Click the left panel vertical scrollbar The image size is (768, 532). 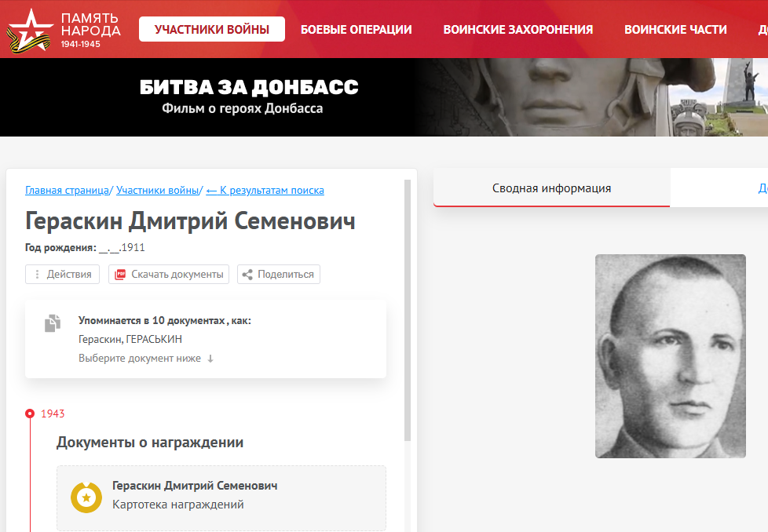(x=408, y=310)
